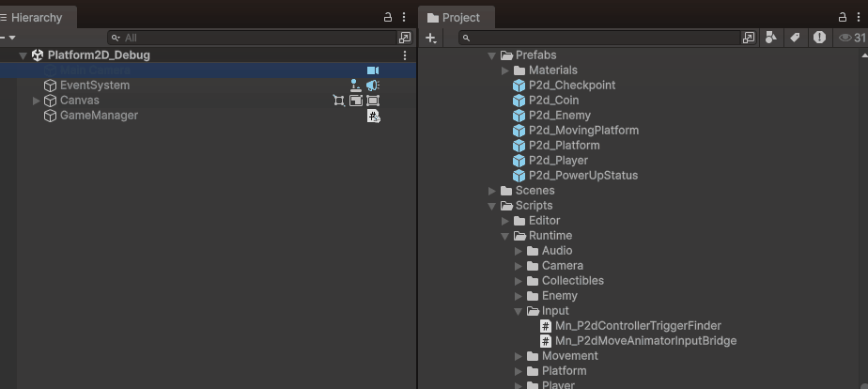868x389 pixels.
Task: Click the P2d_Coin prefab cube icon
Action: pos(519,101)
